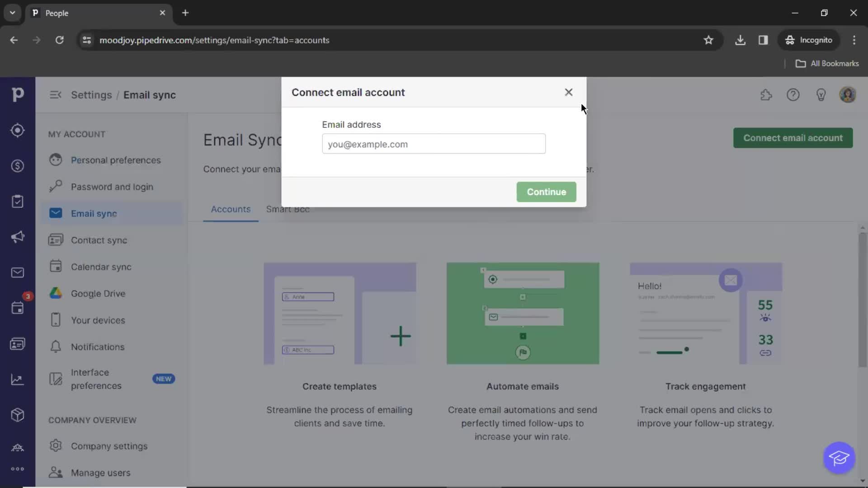Open the Personal preferences settings

click(116, 159)
